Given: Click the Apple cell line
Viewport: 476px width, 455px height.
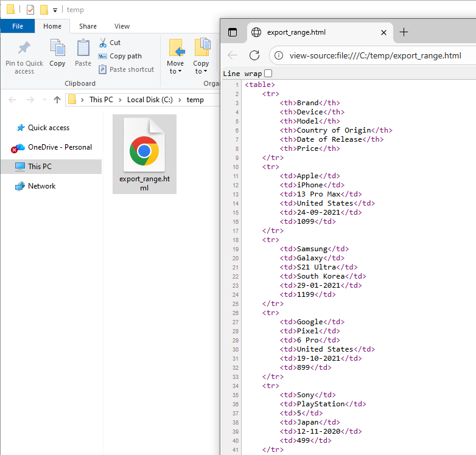Looking at the screenshot, I should (310, 176).
